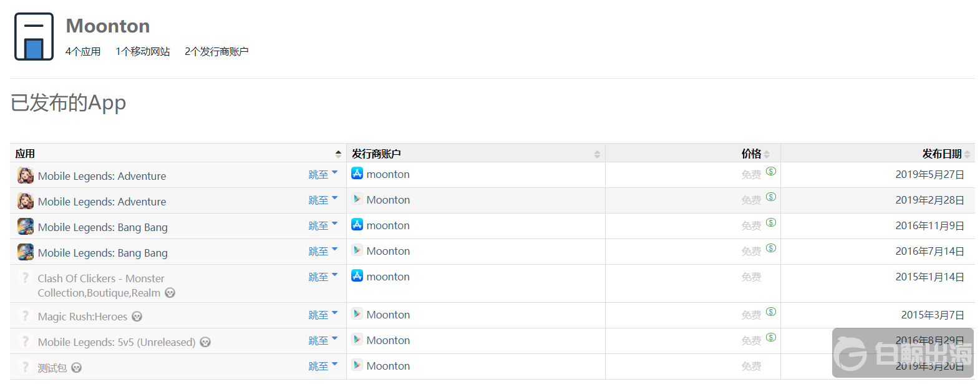Viewport: 980px width, 384px height.
Task: Open Mobile Legends: 5v5 (Unreleased) link
Action: tap(117, 342)
